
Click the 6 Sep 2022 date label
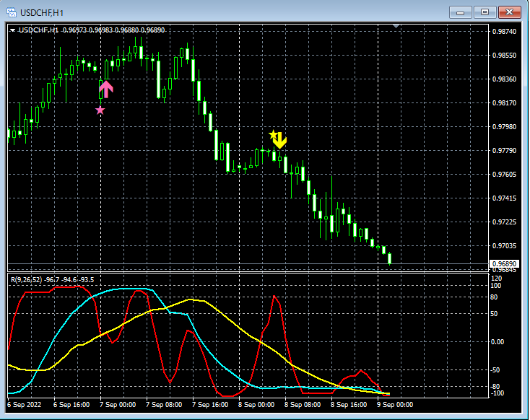tap(24, 405)
